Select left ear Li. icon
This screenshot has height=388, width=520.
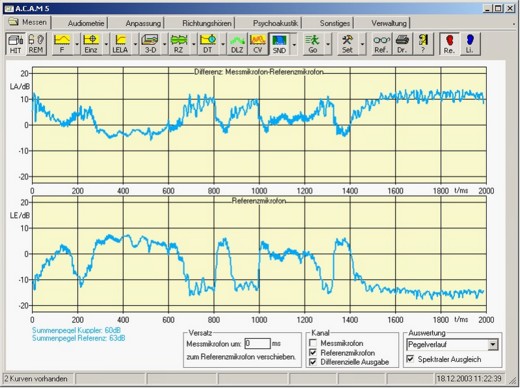[470, 44]
